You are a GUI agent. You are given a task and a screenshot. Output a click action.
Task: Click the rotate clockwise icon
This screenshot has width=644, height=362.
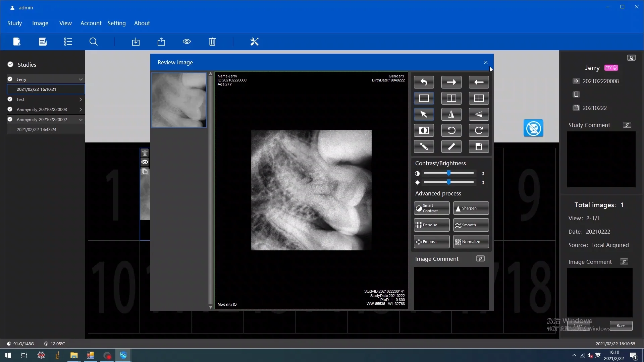479,130
